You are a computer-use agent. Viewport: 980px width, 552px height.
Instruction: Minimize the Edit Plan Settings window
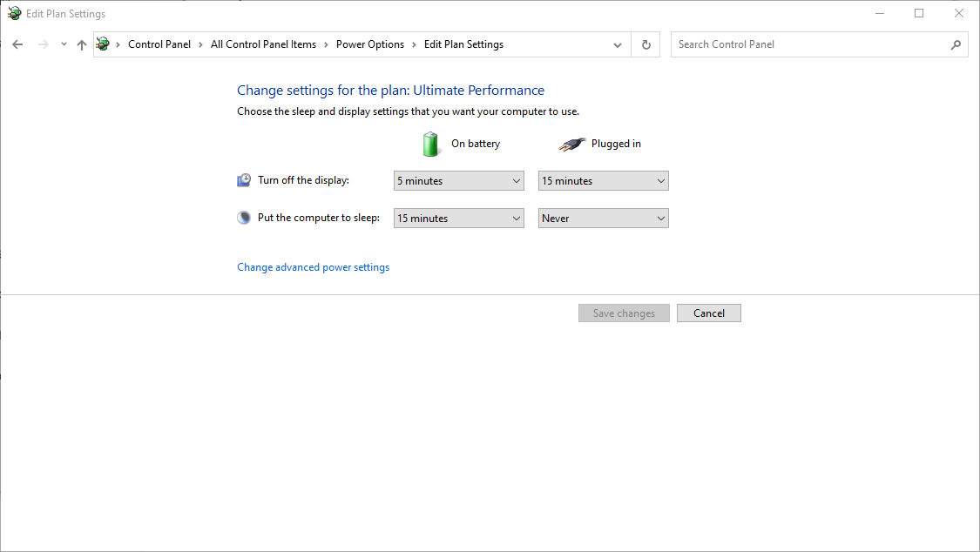(x=880, y=13)
